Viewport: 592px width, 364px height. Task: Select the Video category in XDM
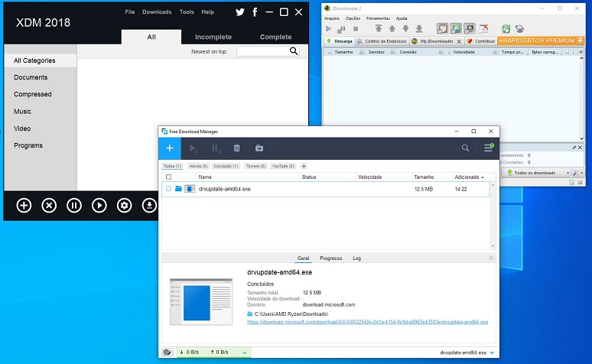pos(41,128)
